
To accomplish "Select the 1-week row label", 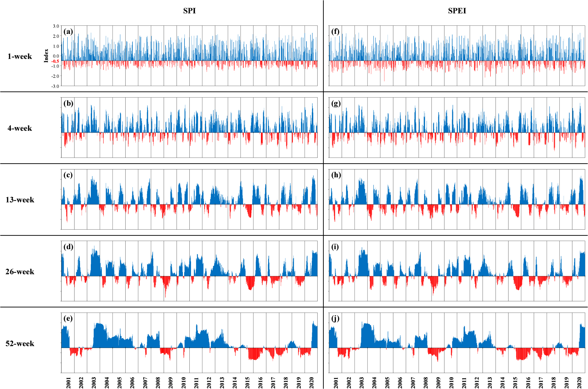I will pyautogui.click(x=20, y=56).
